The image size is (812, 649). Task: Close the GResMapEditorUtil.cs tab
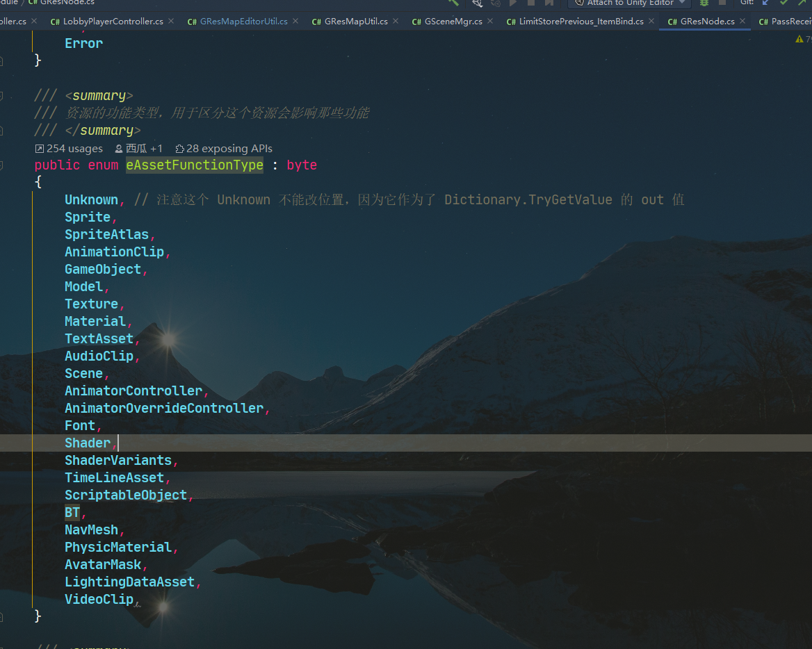[295, 22]
